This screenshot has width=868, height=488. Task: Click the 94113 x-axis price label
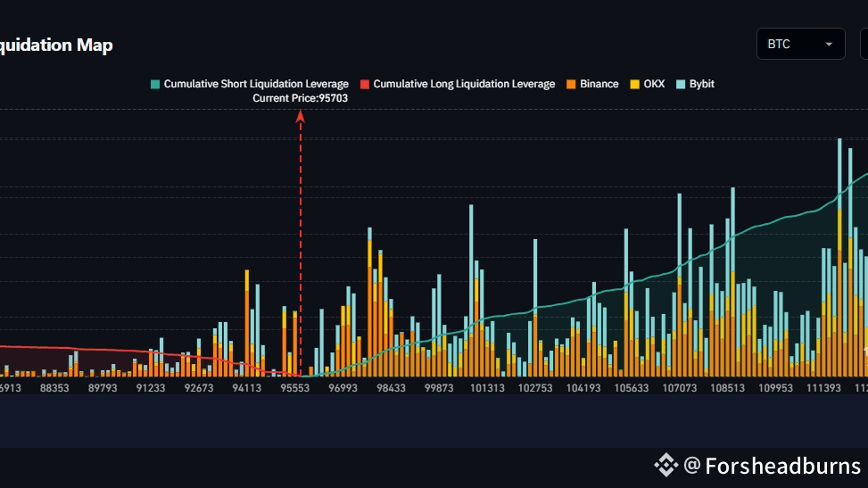coord(246,388)
